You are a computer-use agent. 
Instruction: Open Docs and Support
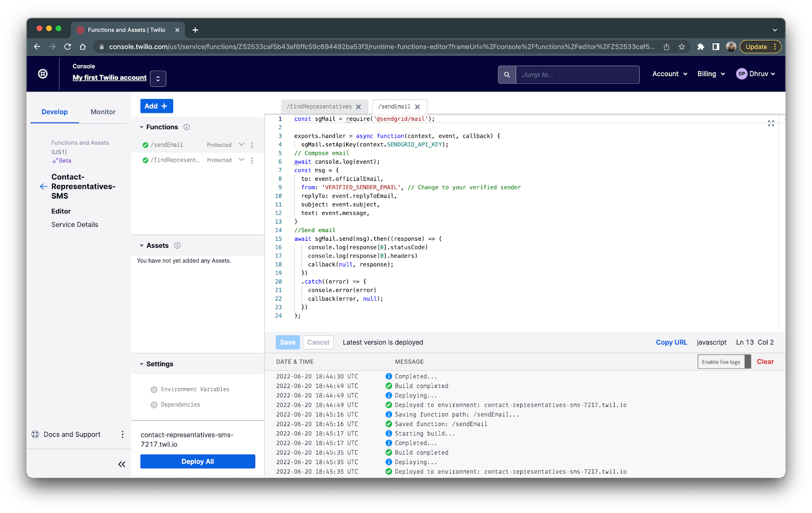pos(66,434)
